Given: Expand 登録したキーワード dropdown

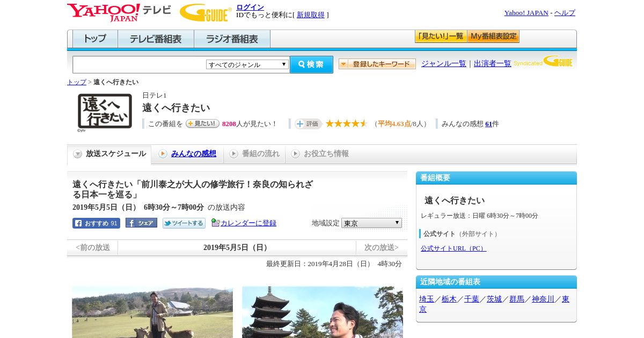Looking at the screenshot, I should tap(377, 64).
